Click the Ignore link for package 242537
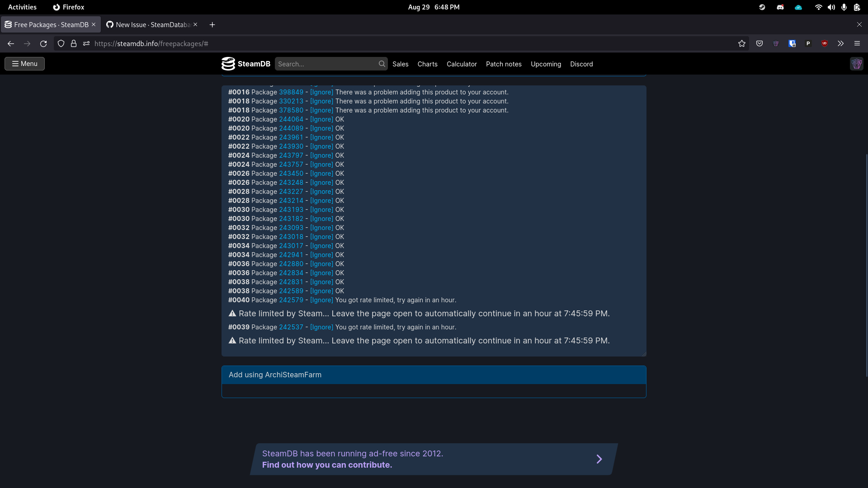The image size is (868, 488). pyautogui.click(x=321, y=327)
